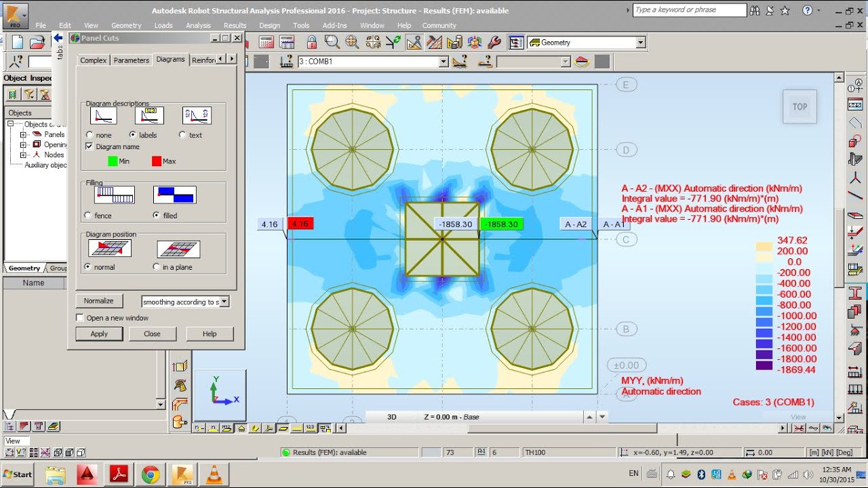Viewport: 868px width, 488px height.
Task: Click the axis definition icon atop right toolbar
Action: pos(855,87)
